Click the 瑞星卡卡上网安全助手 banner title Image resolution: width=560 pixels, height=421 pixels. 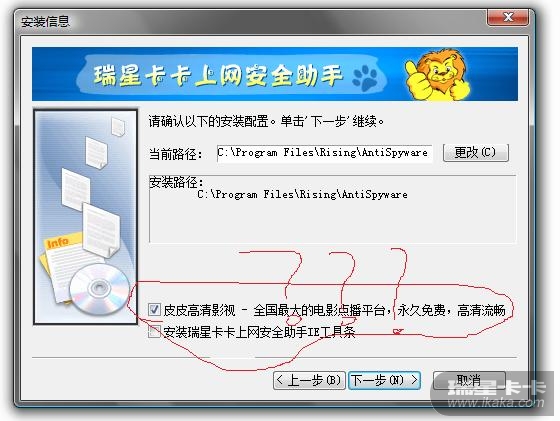coord(218,76)
